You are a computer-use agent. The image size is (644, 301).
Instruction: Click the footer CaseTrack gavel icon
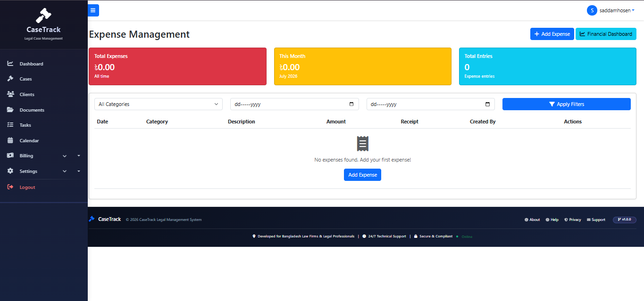click(x=92, y=219)
